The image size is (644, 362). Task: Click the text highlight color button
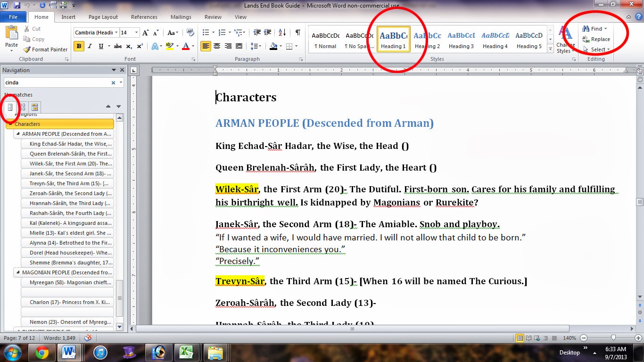click(170, 46)
